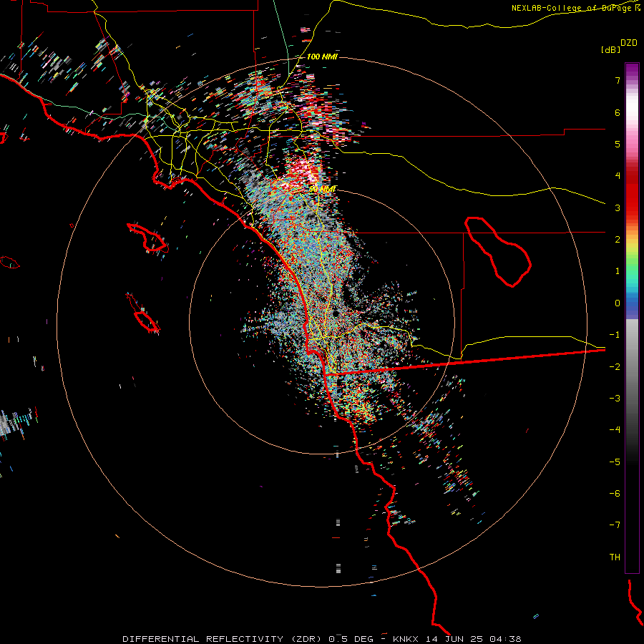Click the legend value 7
Screen dimensions: 644x644
[618, 80]
